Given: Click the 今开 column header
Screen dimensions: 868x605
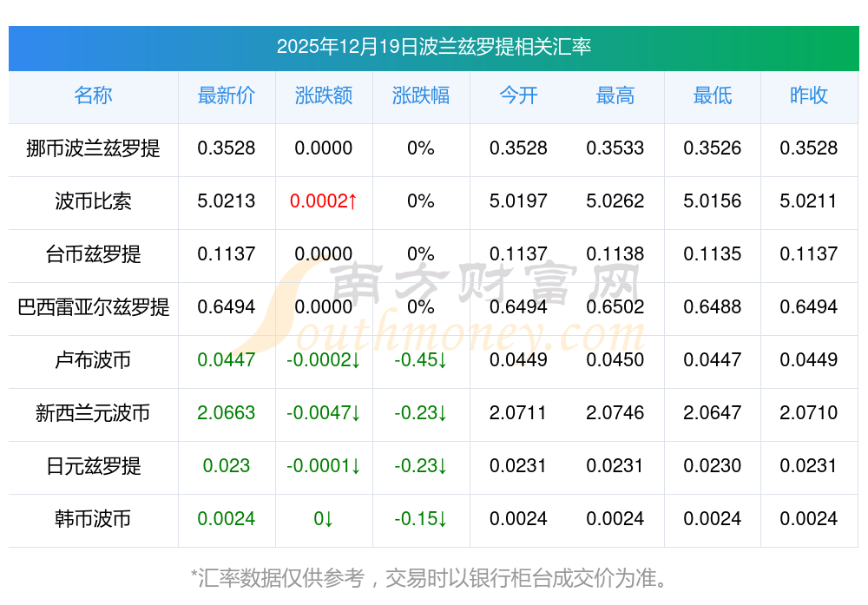Looking at the screenshot, I should (518, 95).
